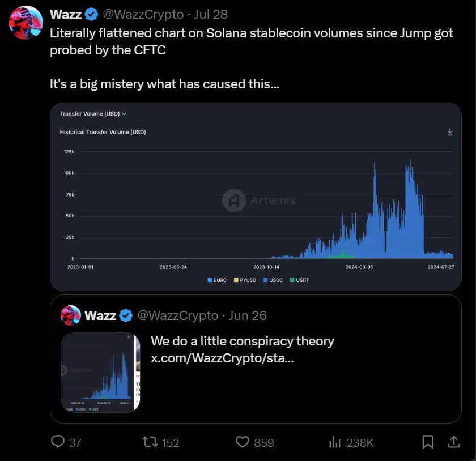Click the share upload icon
476x461 pixels.
click(454, 441)
